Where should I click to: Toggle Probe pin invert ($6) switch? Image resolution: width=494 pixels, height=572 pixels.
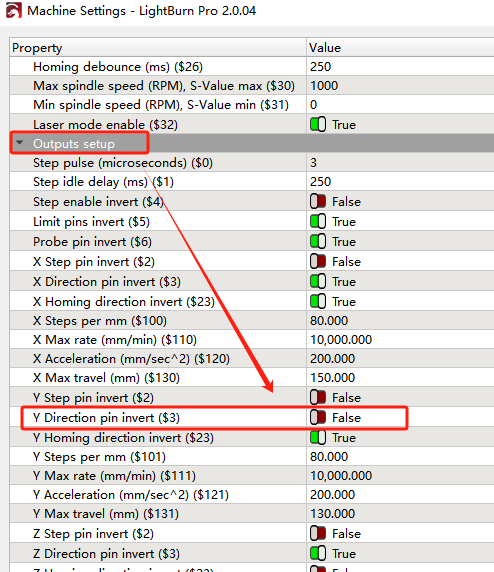318,241
